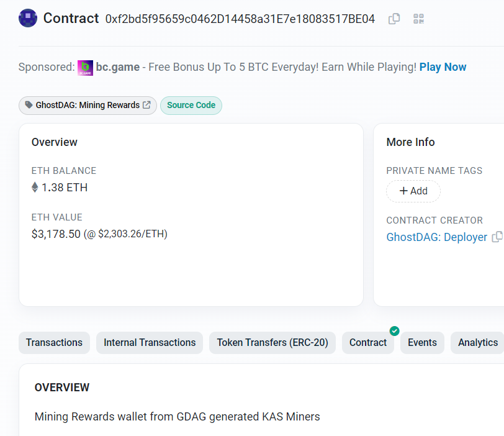Image resolution: width=504 pixels, height=436 pixels.
Task: Open the Analytics tab
Action: pos(478,343)
